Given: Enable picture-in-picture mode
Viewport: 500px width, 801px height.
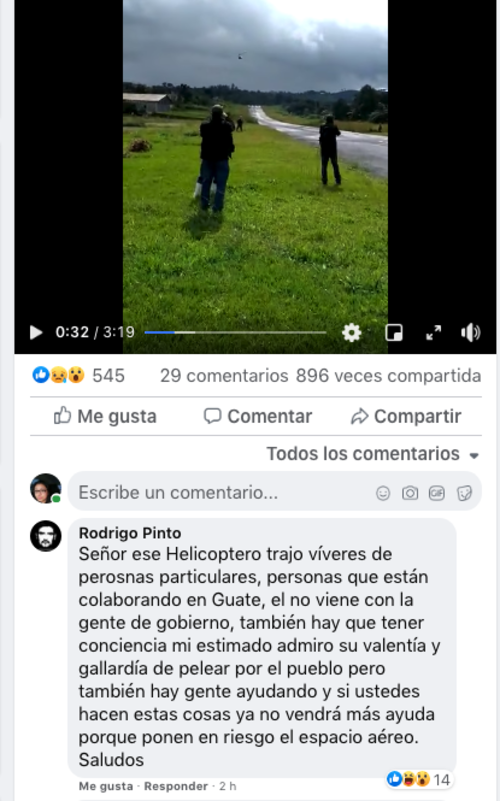Looking at the screenshot, I should tap(393, 333).
